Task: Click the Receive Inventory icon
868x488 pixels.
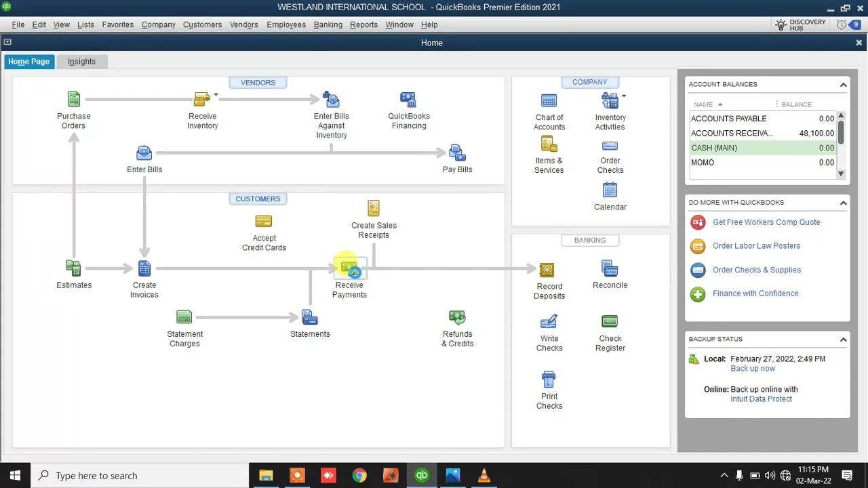Action: (x=201, y=100)
